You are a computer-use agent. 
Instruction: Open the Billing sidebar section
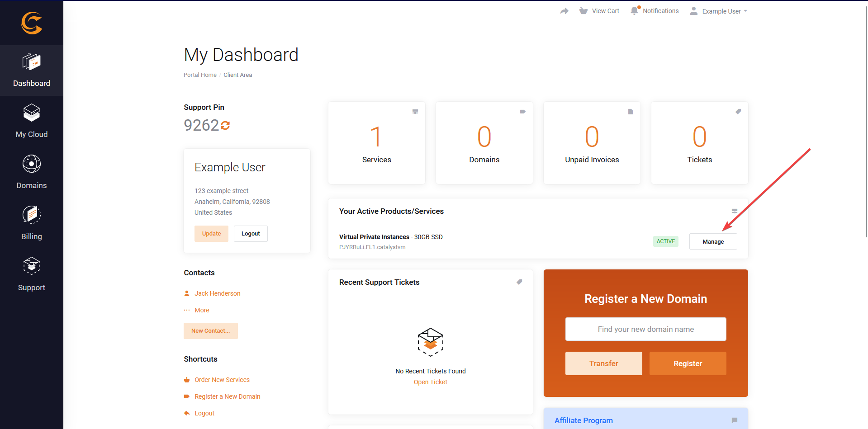tap(32, 223)
